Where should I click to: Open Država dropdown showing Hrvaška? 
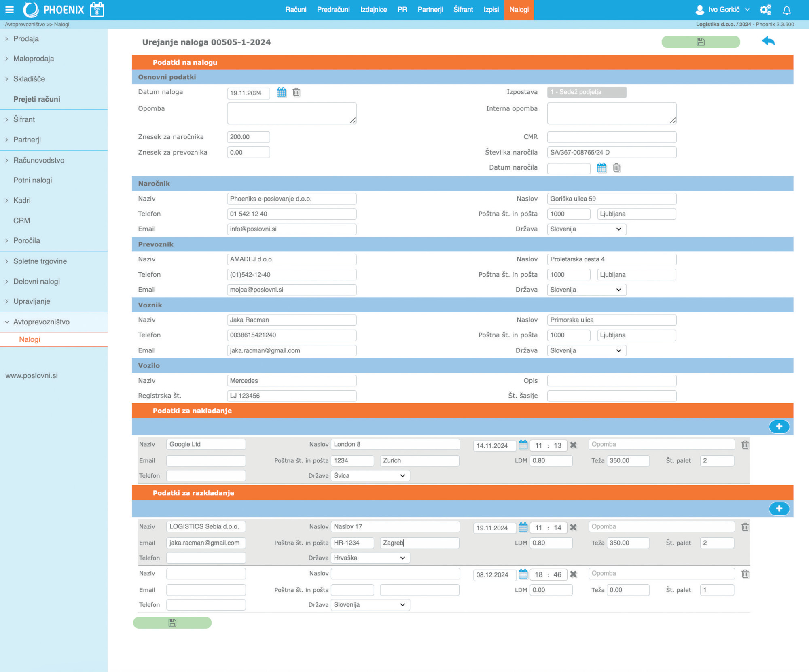coord(370,558)
